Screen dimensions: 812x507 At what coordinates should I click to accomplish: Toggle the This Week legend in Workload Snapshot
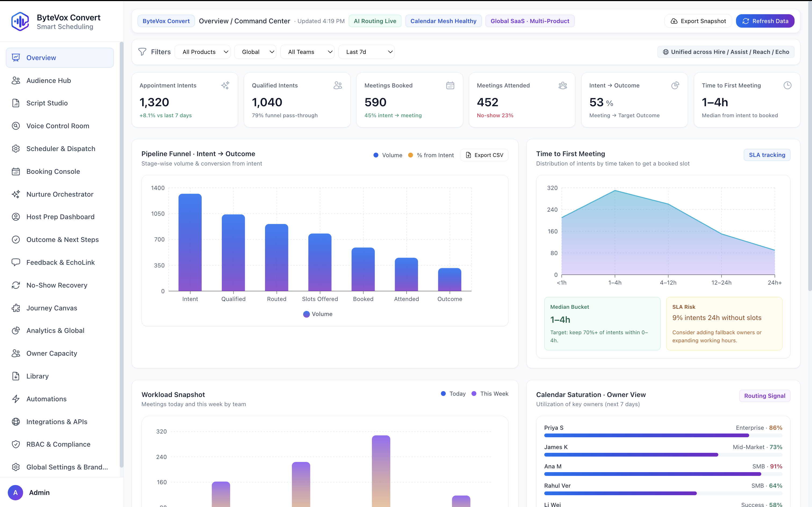[x=490, y=394]
